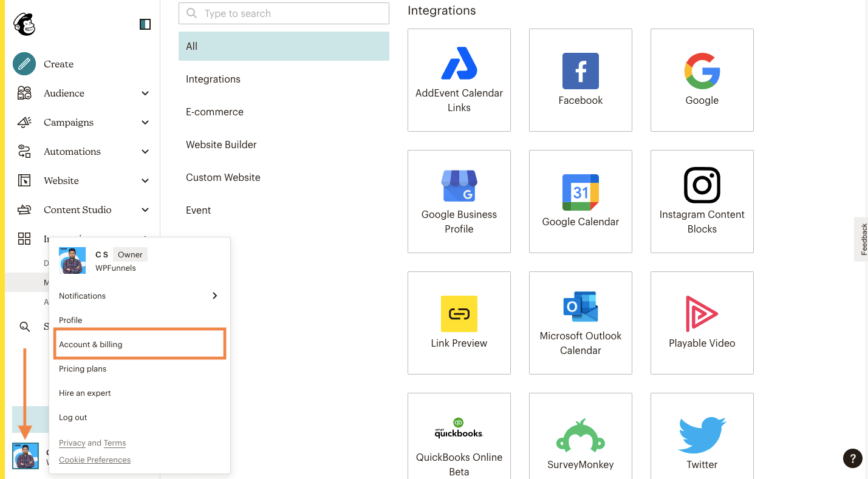
Task: Click the Create label in sidebar
Action: pos(58,64)
